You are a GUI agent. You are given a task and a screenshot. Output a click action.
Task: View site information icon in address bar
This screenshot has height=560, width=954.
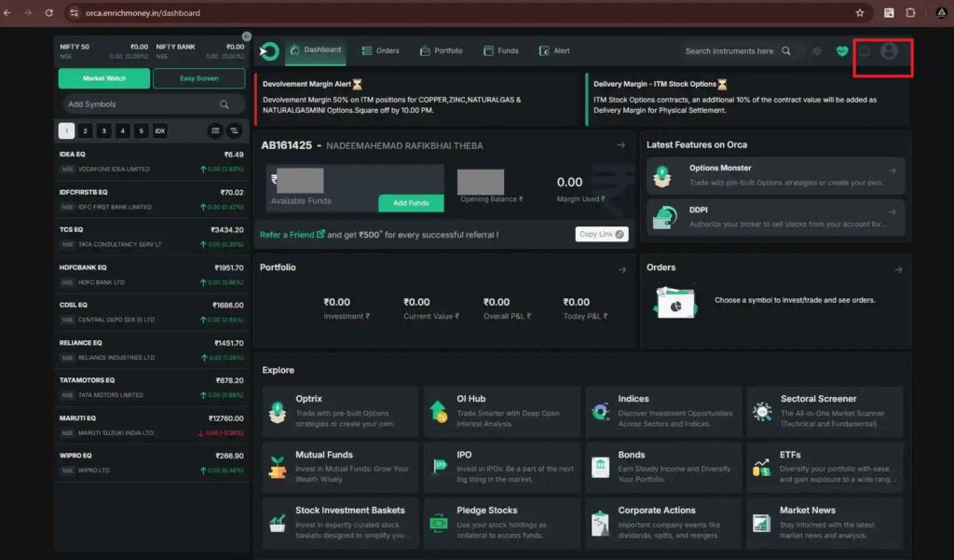pyautogui.click(x=74, y=13)
